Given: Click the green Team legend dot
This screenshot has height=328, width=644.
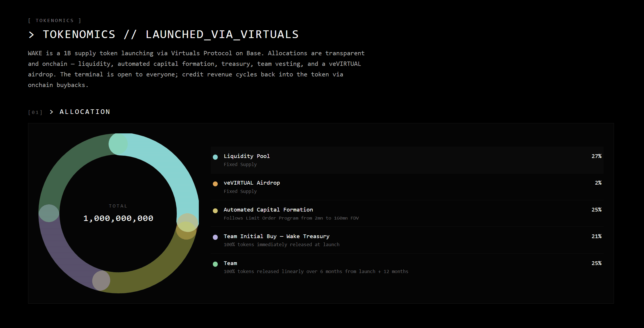Looking at the screenshot, I should click(x=215, y=264).
